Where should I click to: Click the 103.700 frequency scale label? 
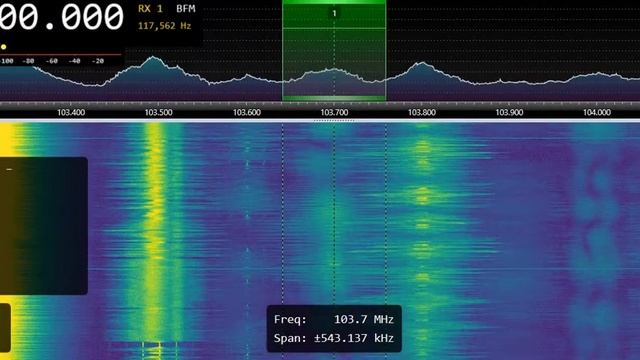coord(334,113)
